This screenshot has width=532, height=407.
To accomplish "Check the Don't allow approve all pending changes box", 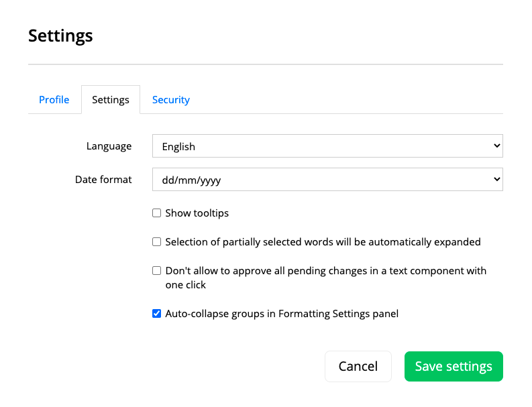I will (156, 271).
